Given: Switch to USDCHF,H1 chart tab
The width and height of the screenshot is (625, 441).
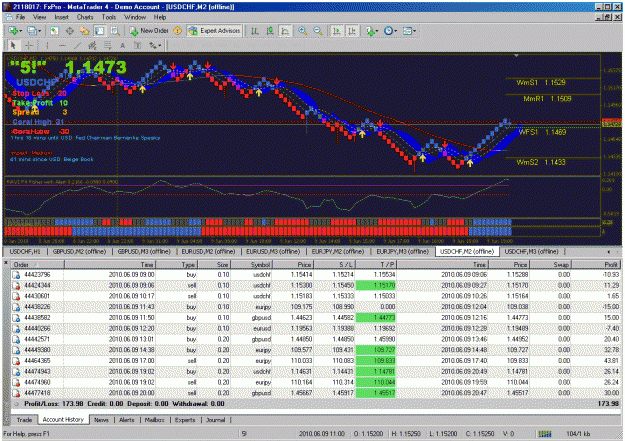Looking at the screenshot, I should pos(25,252).
